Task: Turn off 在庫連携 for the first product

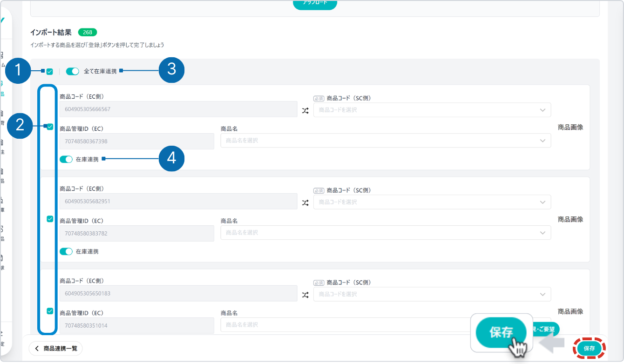Action: coord(66,159)
